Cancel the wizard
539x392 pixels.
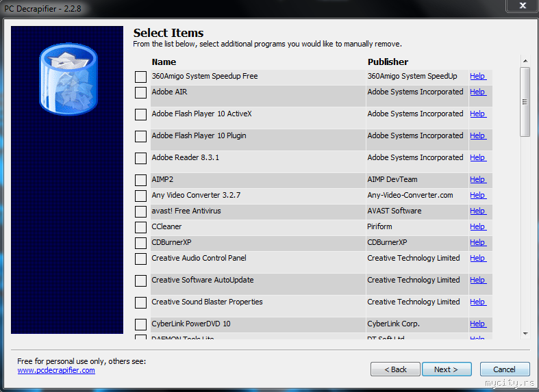pos(505,369)
